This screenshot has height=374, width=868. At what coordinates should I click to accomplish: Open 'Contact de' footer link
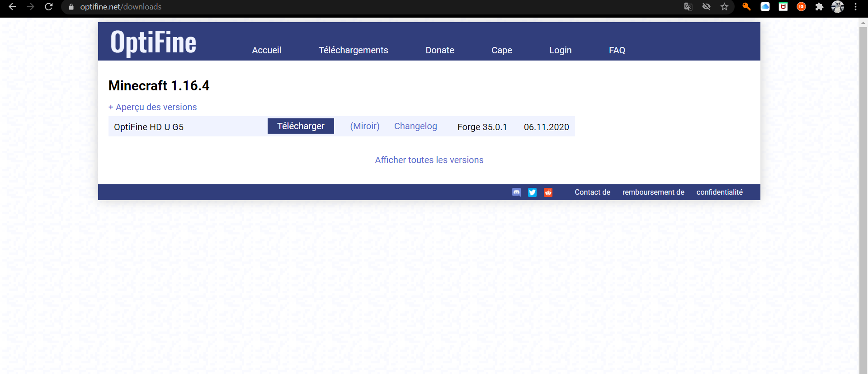pos(592,192)
